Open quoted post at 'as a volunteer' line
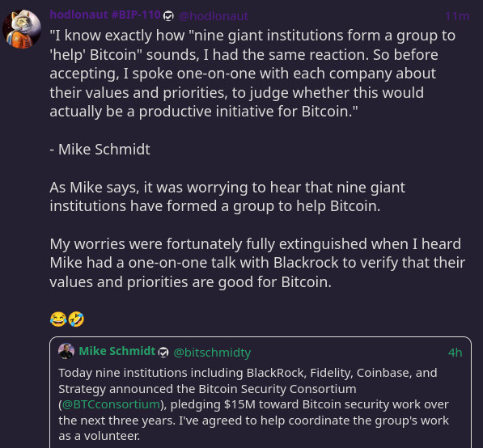The image size is (483, 448). pyautogui.click(x=100, y=436)
